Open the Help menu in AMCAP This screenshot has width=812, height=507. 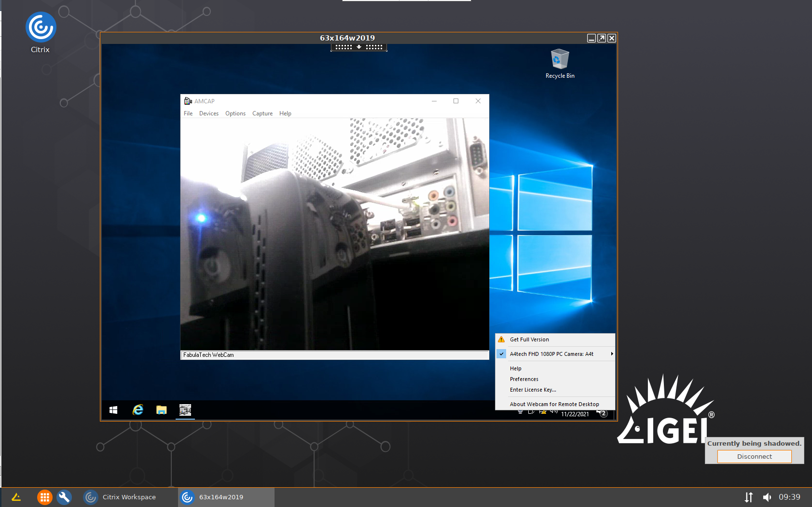pyautogui.click(x=285, y=113)
